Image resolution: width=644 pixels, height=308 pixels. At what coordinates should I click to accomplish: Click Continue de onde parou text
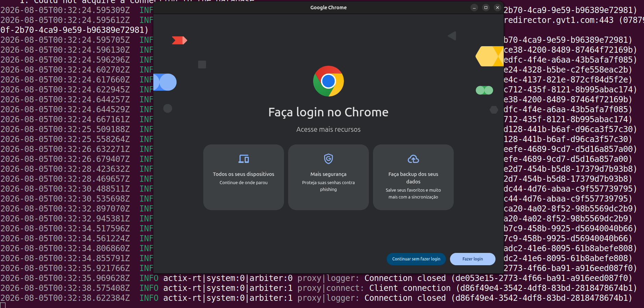coord(244,183)
